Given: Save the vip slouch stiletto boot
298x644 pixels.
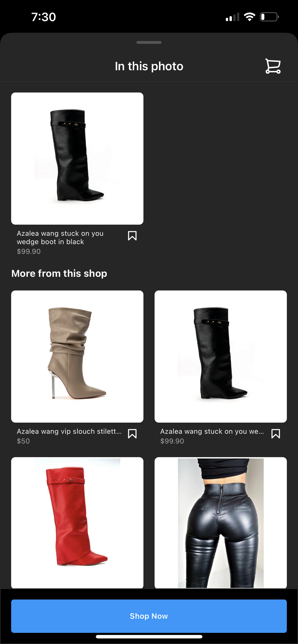Looking at the screenshot, I should click(x=132, y=434).
